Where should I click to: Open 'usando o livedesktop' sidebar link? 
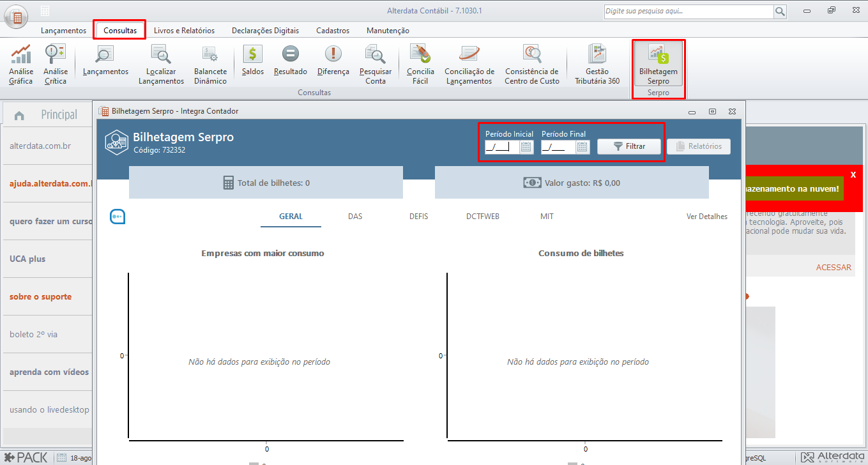click(49, 409)
